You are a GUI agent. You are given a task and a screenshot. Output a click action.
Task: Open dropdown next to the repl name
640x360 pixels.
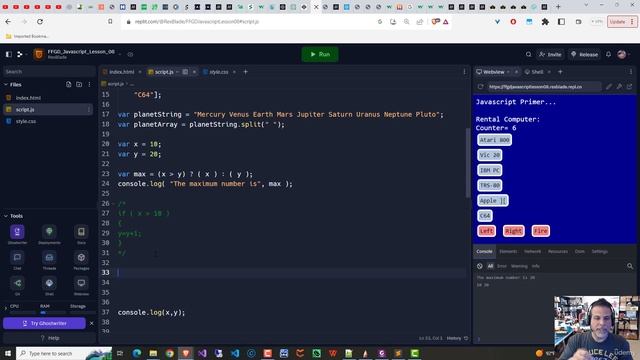pyautogui.click(x=120, y=54)
